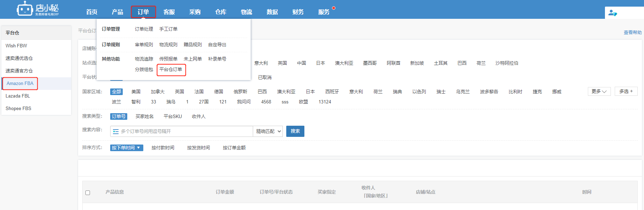Click the red notification dot beside 服务
This screenshot has height=210, width=644.
pos(334,8)
